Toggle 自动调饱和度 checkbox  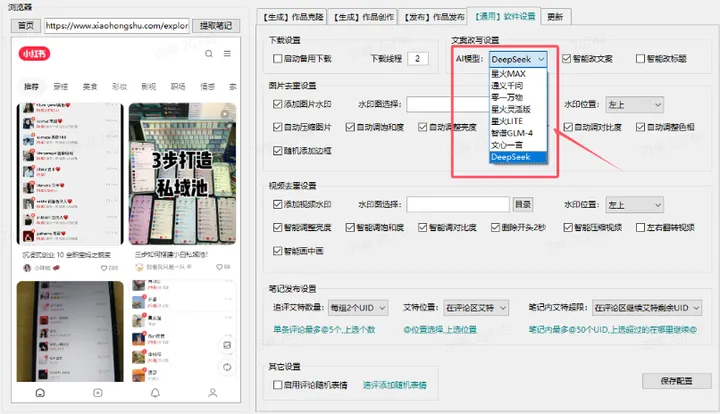pos(350,127)
